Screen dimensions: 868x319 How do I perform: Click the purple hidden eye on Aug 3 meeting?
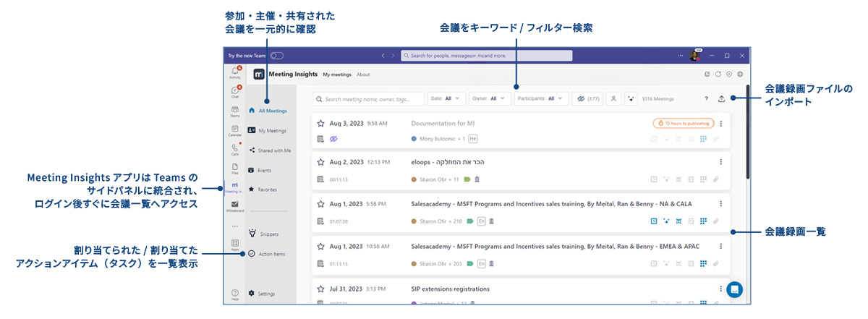click(333, 138)
